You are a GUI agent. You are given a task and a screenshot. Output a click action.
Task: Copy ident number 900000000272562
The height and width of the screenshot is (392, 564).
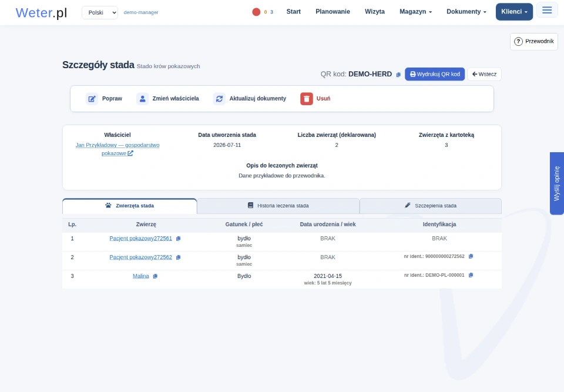coord(471,256)
